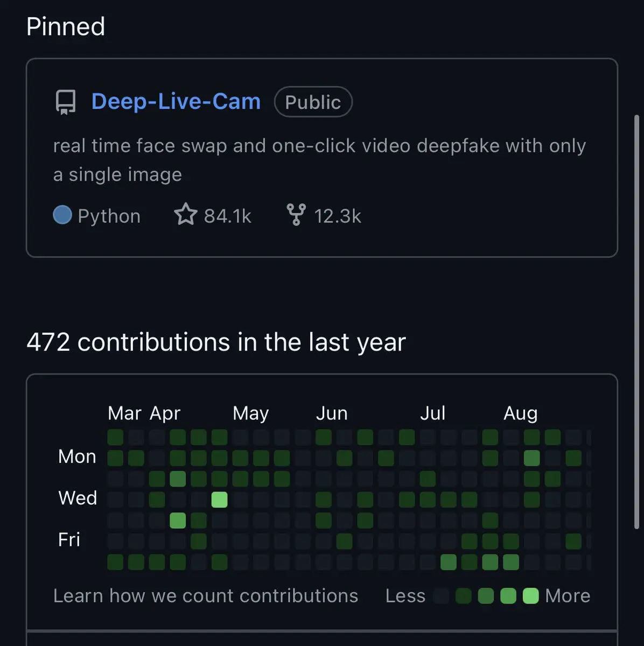Open the Deep-Live-Cam repository link

[176, 102]
